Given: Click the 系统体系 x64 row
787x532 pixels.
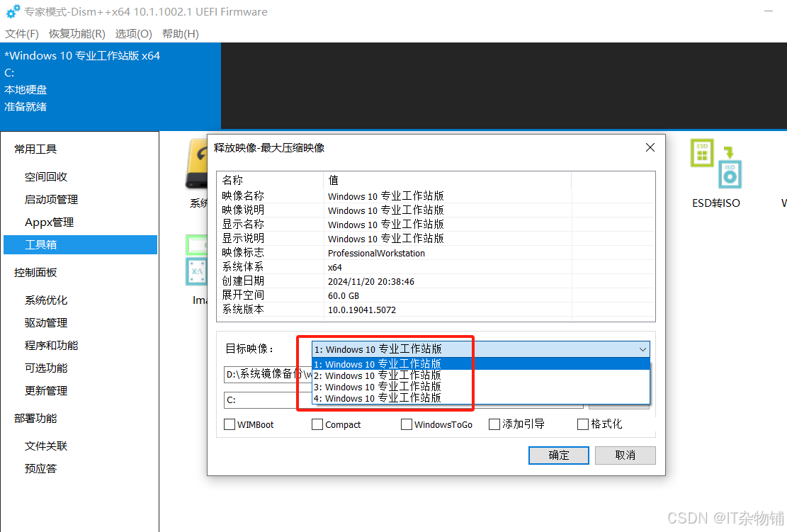Looking at the screenshot, I should (x=436, y=267).
